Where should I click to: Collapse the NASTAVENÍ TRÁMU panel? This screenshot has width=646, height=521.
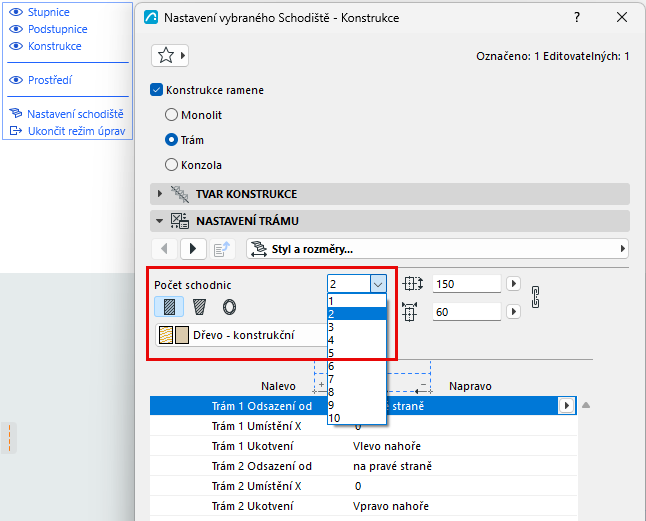coord(160,221)
